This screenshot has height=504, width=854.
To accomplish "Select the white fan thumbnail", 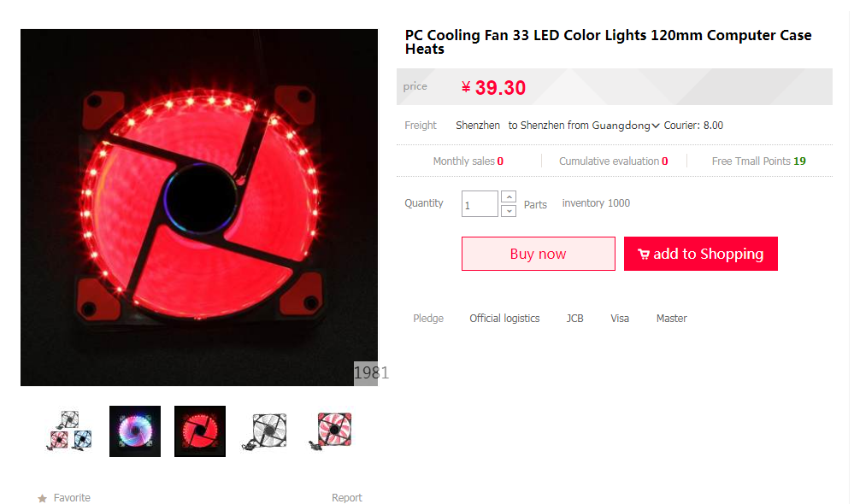I will tap(265, 431).
